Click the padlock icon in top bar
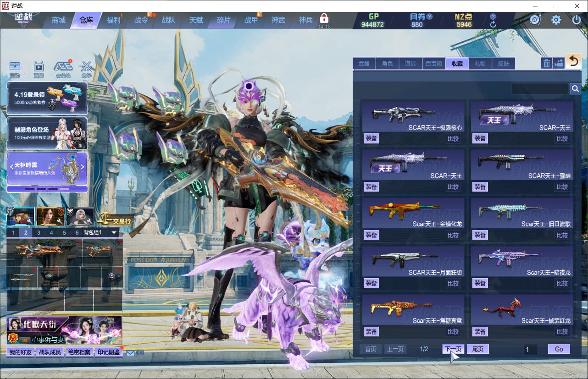Screen dimensions: 588x379 [x=324, y=19]
